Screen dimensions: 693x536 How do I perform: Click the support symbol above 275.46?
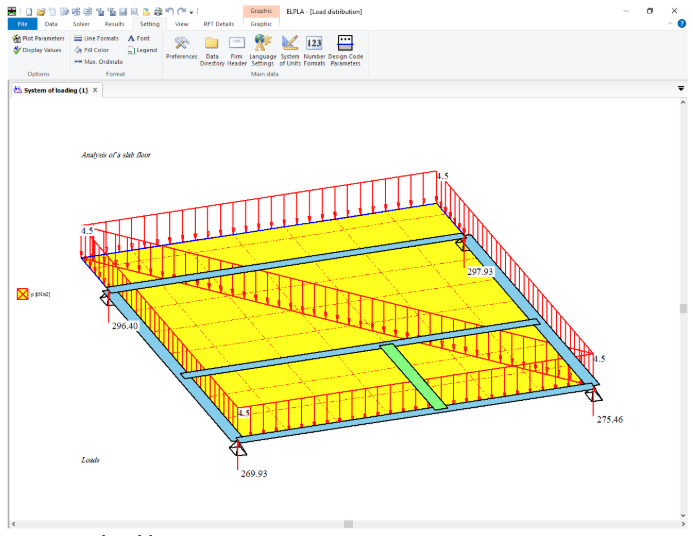(x=594, y=395)
